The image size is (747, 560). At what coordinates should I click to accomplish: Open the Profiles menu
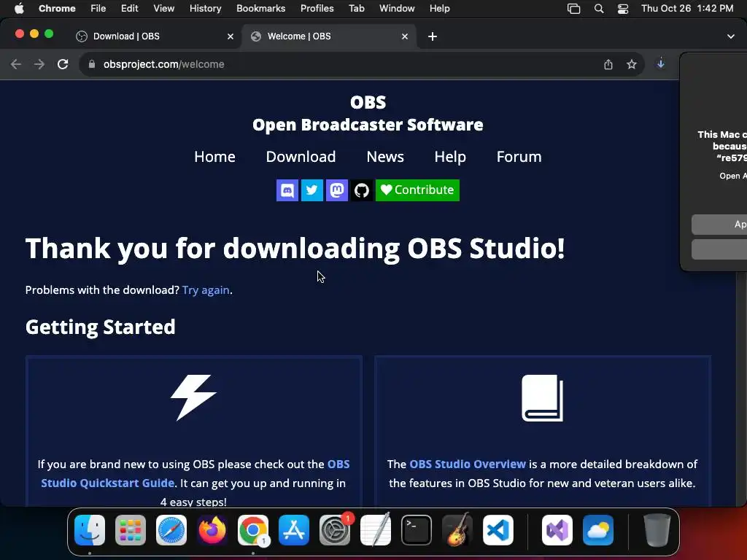point(317,9)
